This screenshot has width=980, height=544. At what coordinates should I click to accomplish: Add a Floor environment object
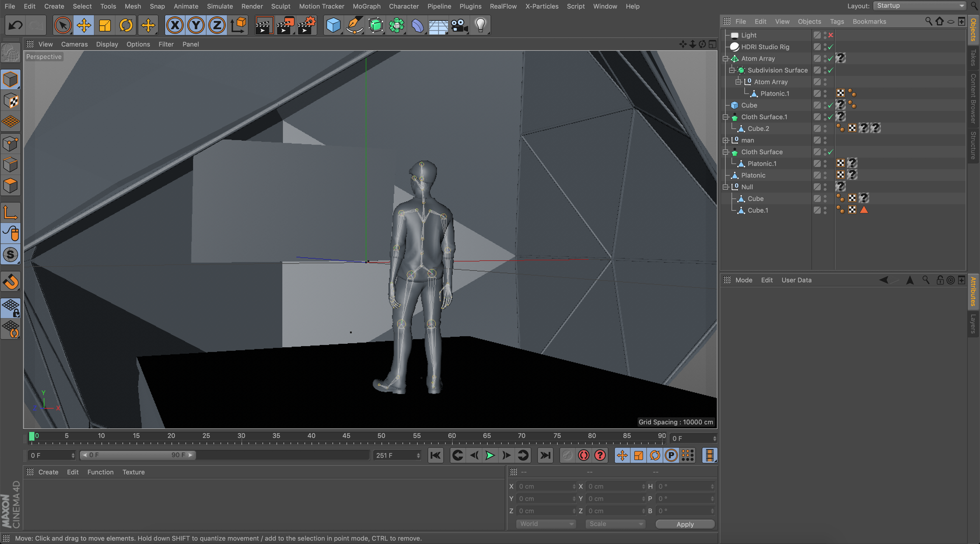pyautogui.click(x=438, y=25)
